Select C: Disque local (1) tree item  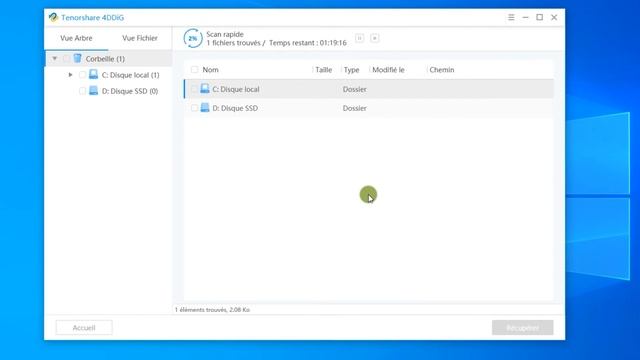pyautogui.click(x=130, y=75)
